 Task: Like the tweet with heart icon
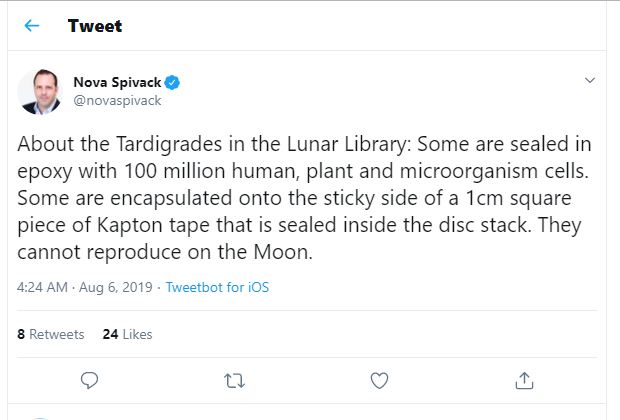tap(379, 380)
